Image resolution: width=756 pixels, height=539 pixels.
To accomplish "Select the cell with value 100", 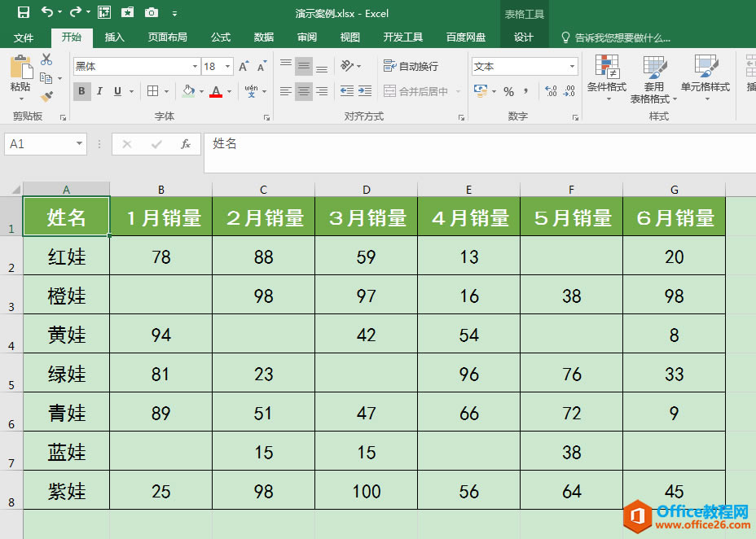I will pos(367,490).
